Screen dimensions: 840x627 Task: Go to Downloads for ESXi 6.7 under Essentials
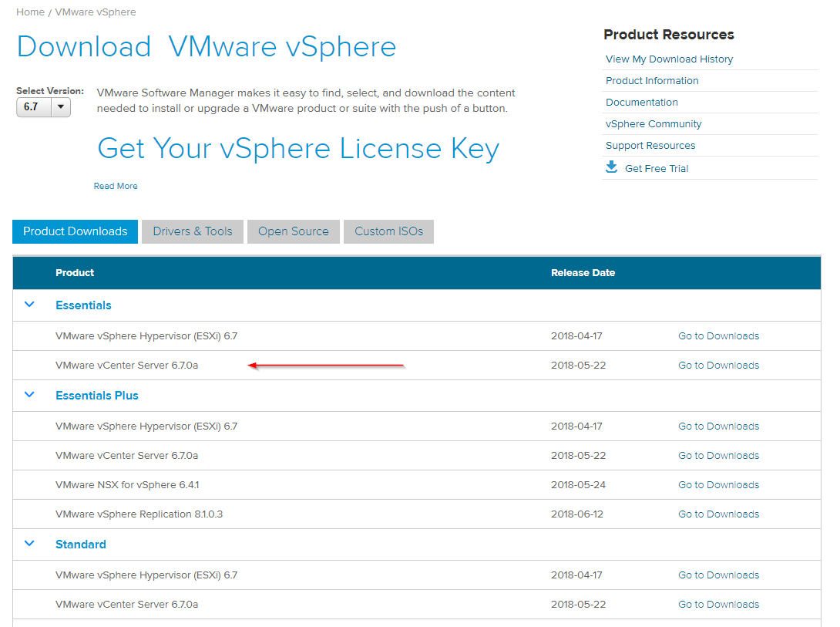(x=718, y=336)
